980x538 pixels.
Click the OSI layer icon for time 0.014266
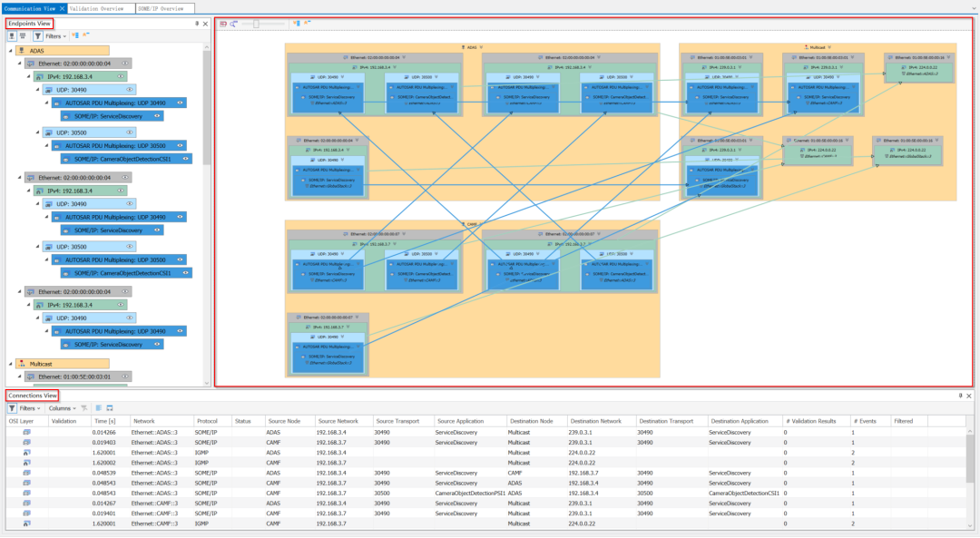27,433
